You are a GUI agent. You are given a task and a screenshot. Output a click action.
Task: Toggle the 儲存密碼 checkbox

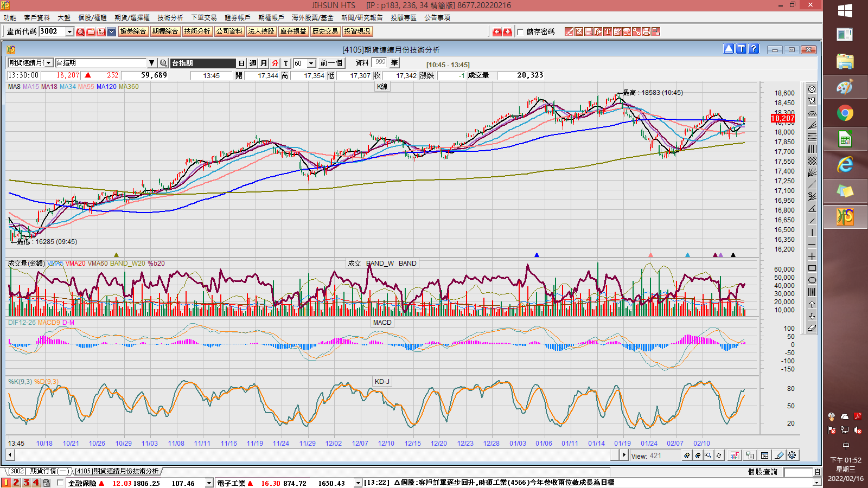520,32
